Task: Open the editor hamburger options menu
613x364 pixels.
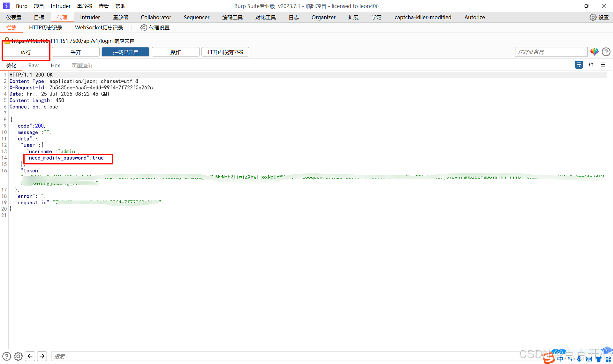Action: [x=603, y=65]
